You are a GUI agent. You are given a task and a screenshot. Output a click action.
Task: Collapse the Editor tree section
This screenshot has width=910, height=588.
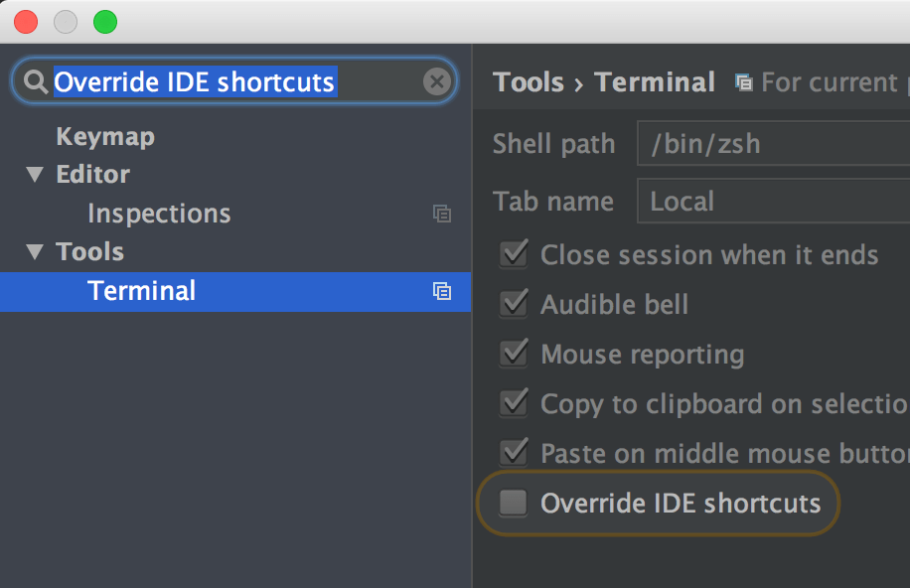pos(34,174)
